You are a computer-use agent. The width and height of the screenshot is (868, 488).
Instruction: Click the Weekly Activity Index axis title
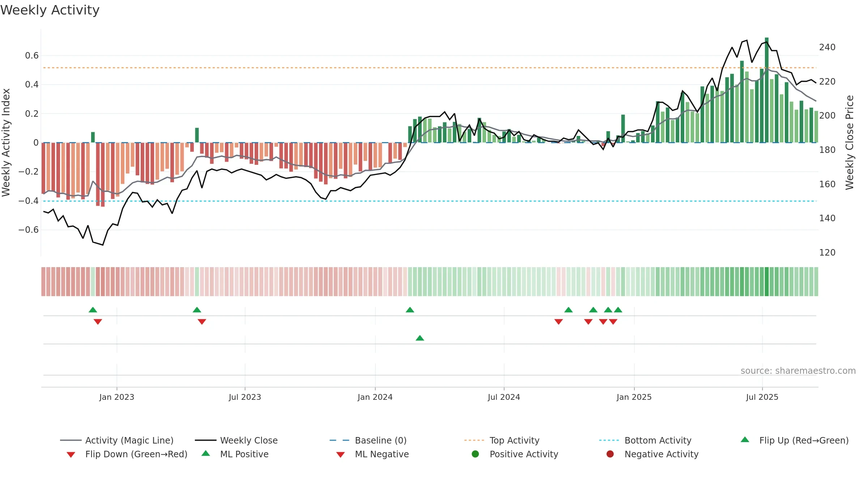6,142
